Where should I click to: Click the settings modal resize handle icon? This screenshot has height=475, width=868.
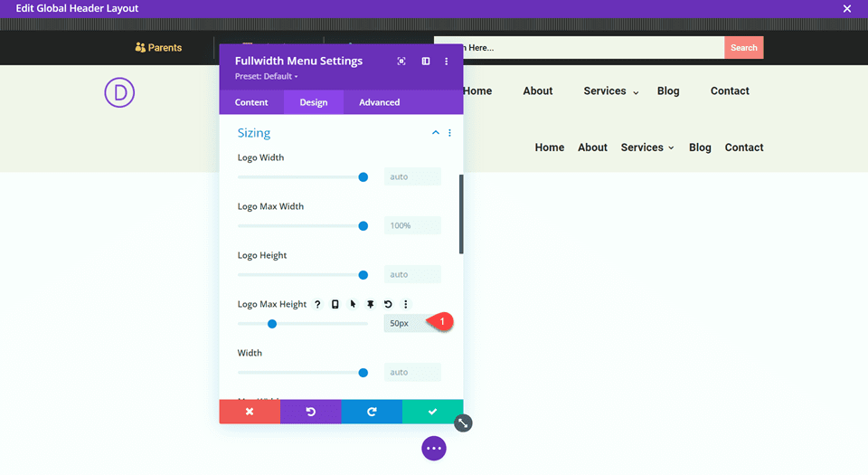point(463,423)
